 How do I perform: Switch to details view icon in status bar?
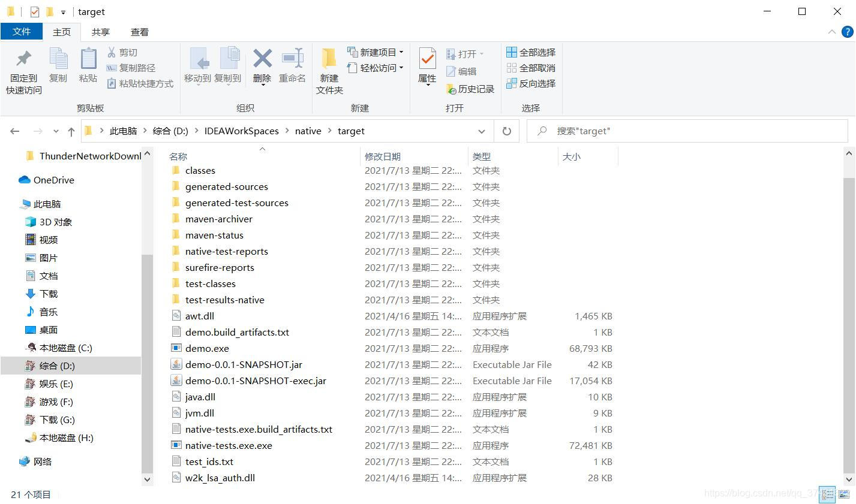click(x=827, y=494)
